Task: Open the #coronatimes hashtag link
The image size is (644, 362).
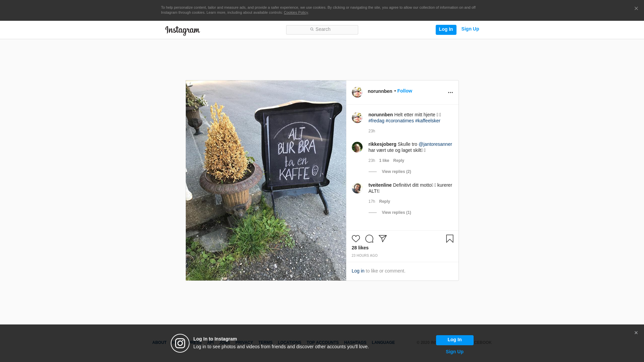Action: 399,121
